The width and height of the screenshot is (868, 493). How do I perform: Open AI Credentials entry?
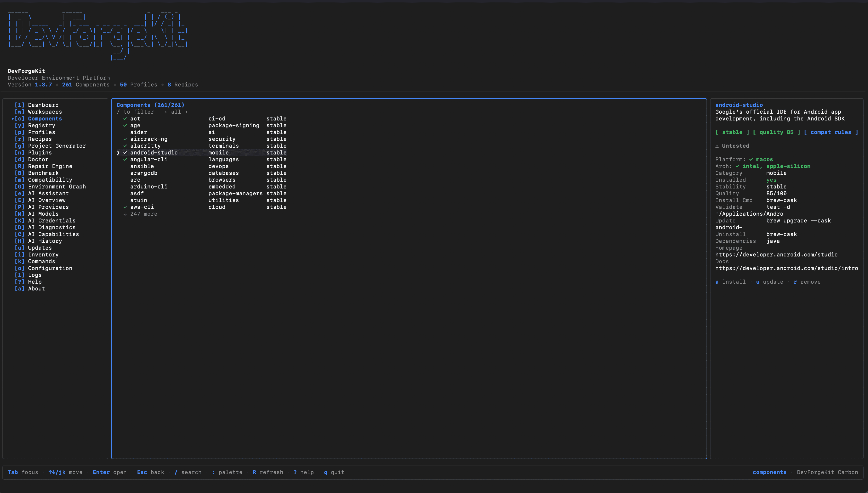click(x=45, y=221)
